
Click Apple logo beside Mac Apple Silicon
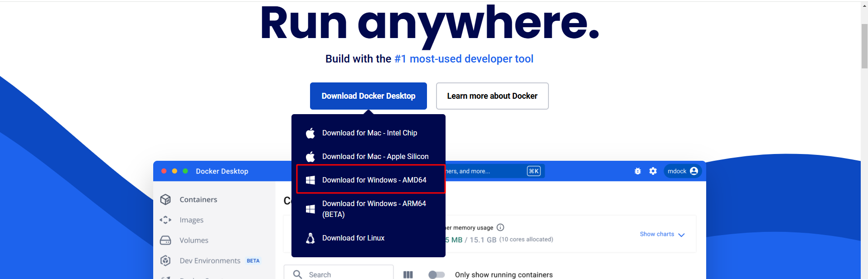click(x=310, y=157)
